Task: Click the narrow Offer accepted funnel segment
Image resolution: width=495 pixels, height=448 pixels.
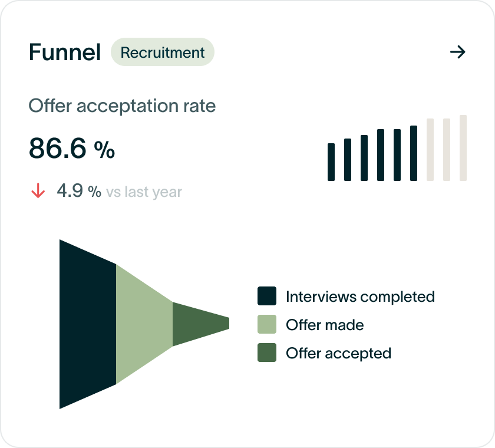Action: point(201,324)
